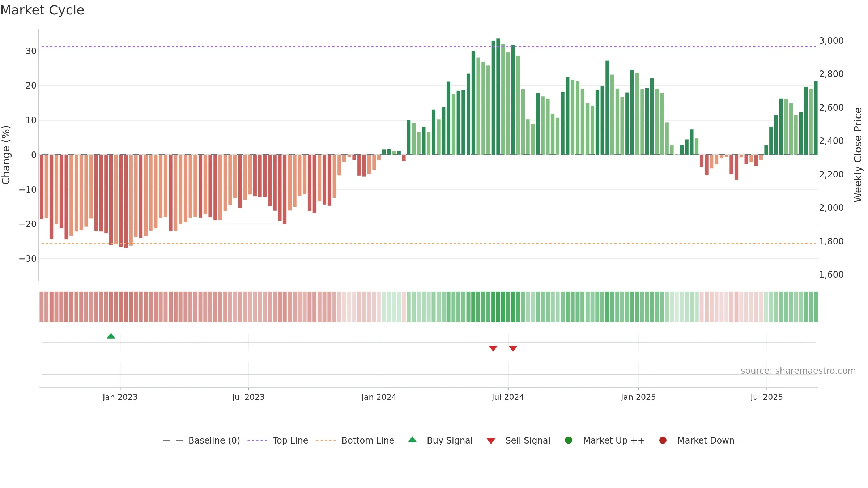The width and height of the screenshot is (868, 488).
Task: Click the Change (%) axis title
Action: coord(6,155)
